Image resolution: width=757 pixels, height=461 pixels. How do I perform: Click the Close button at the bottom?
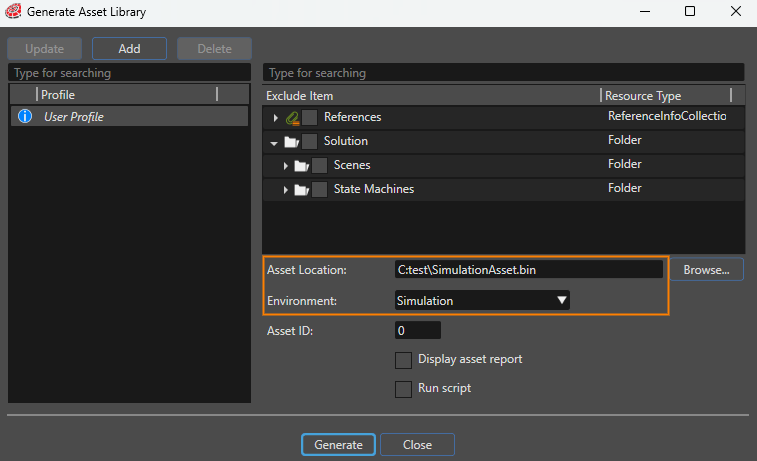(418, 445)
